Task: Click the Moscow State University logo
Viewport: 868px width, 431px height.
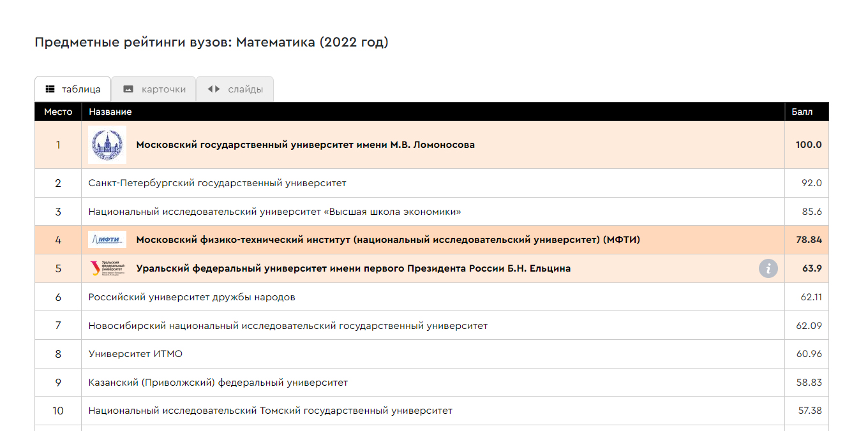Action: pos(107,145)
